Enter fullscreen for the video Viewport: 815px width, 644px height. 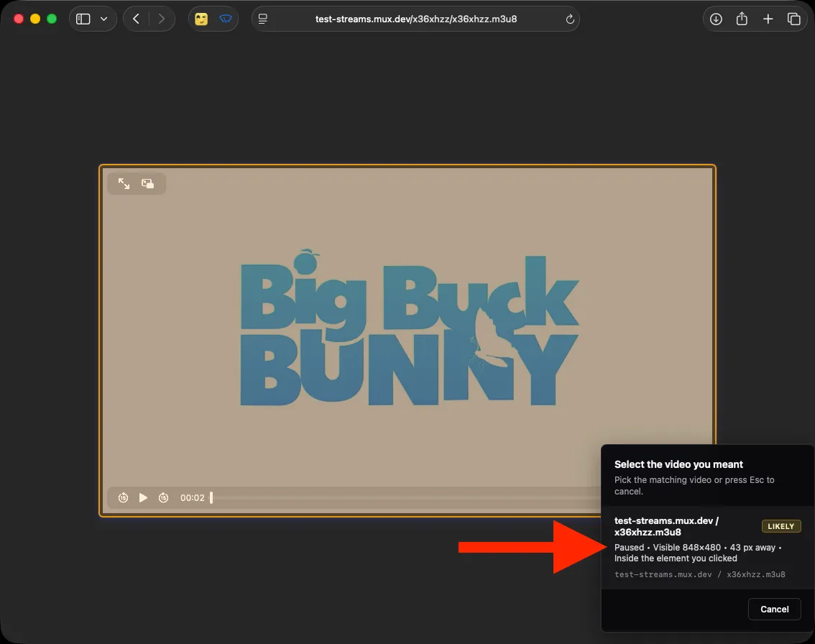point(123,183)
